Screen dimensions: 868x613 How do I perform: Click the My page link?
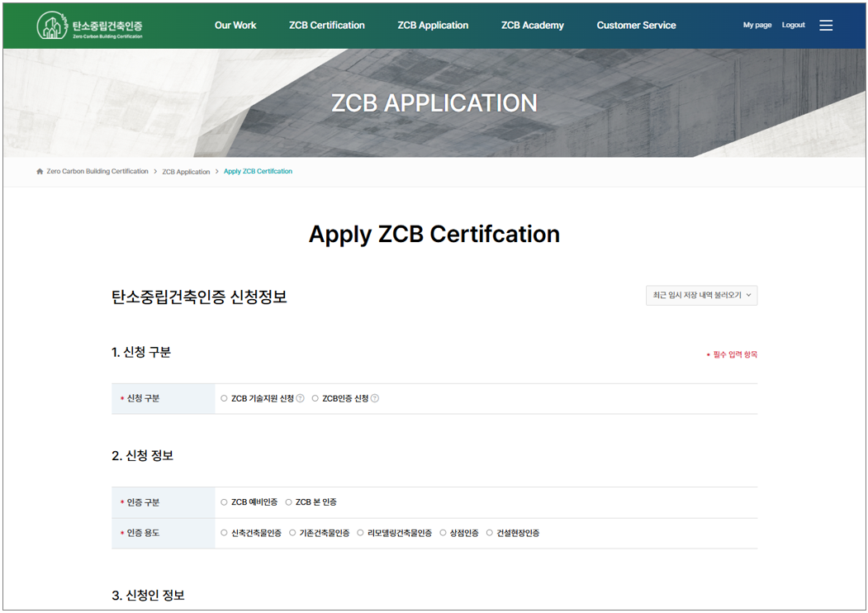point(757,26)
